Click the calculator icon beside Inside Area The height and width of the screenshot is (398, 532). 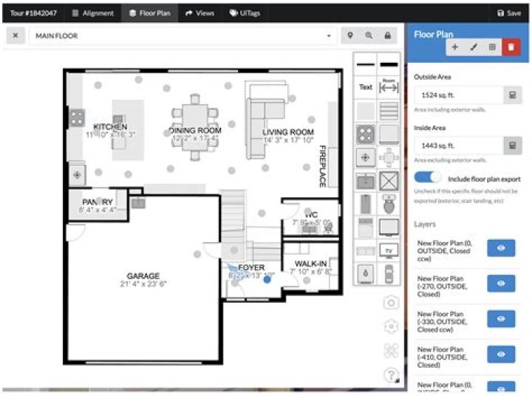click(512, 145)
